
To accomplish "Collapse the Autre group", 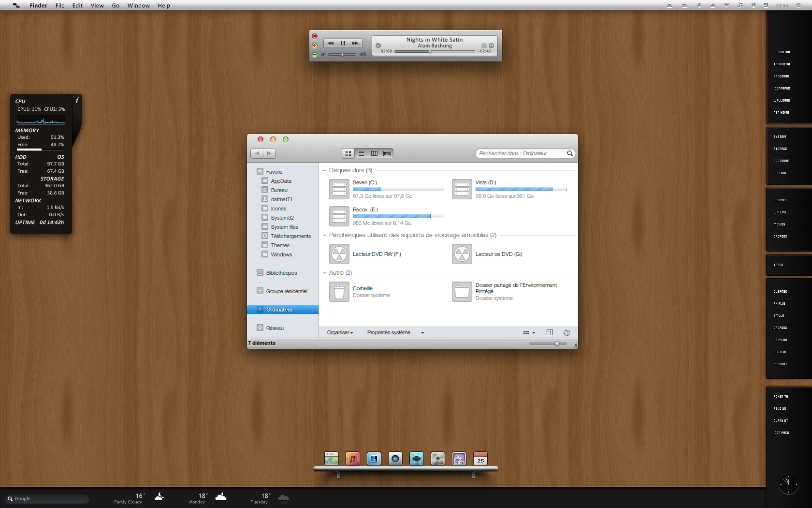I will click(325, 273).
